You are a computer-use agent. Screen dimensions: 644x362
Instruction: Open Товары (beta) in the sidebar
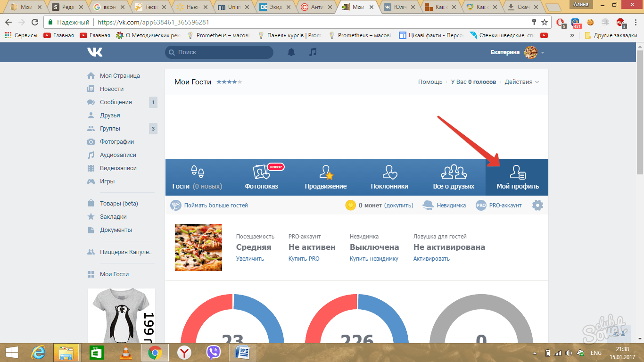click(x=119, y=204)
